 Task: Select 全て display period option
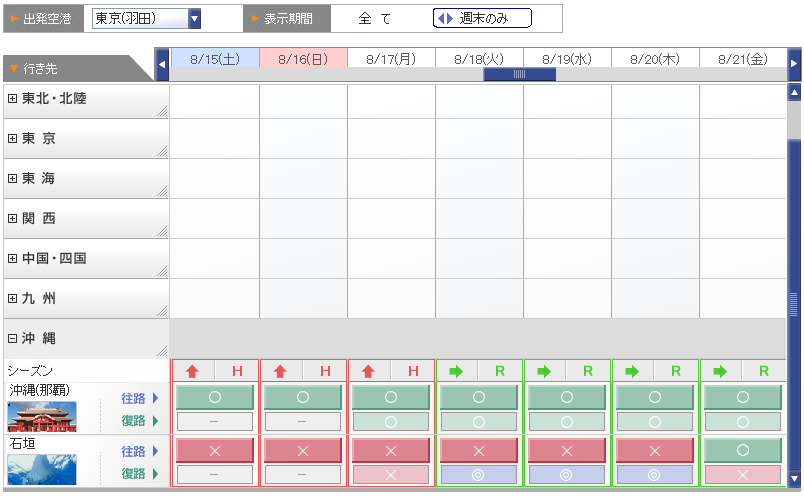coord(374,18)
